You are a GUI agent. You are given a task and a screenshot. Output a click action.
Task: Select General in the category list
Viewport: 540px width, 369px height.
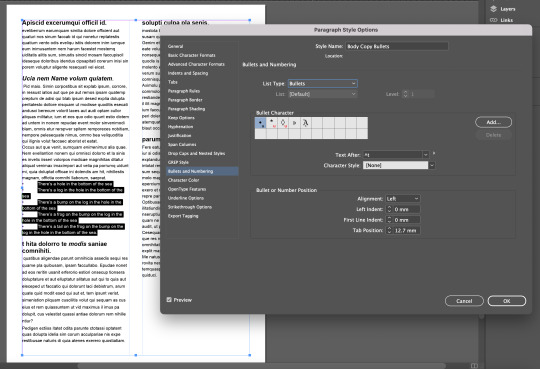click(x=175, y=46)
